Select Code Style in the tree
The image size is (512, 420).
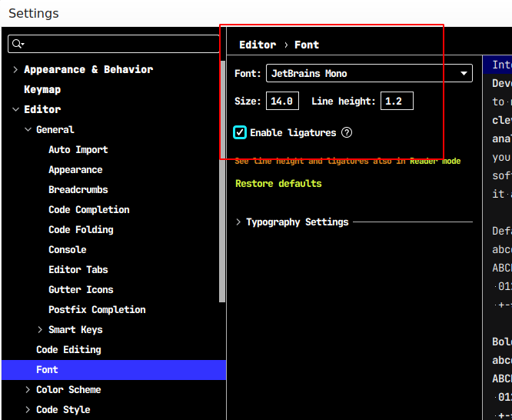click(x=63, y=409)
